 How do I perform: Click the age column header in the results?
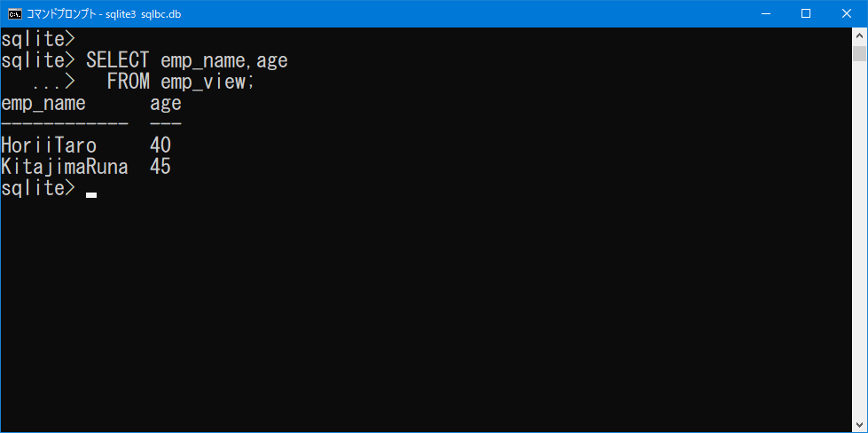point(166,104)
